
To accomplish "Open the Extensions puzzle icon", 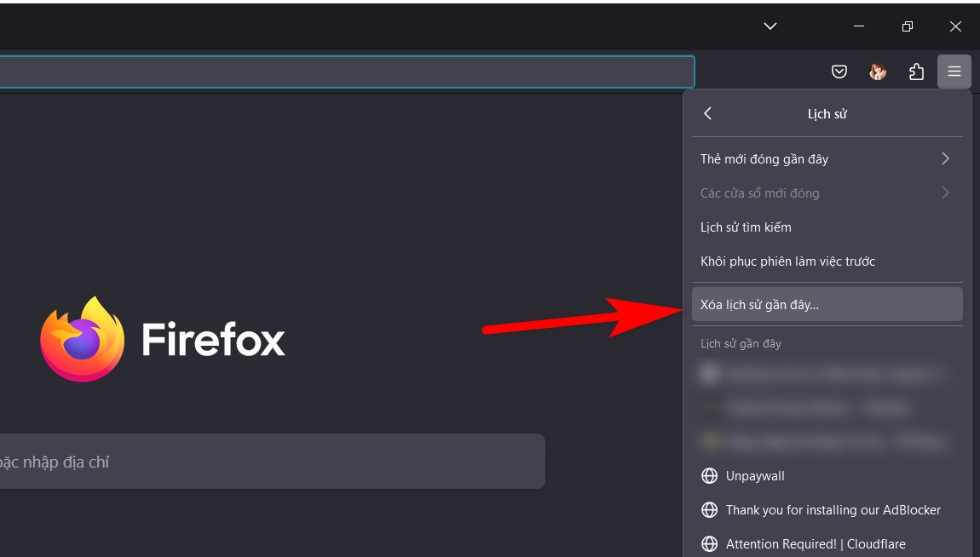I will 916,72.
